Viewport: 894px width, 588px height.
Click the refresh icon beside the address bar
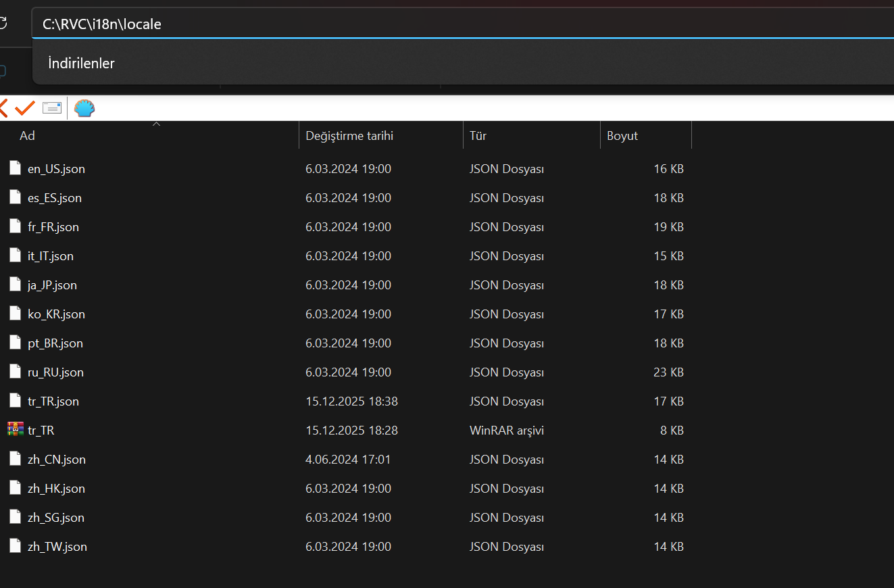click(x=3, y=24)
